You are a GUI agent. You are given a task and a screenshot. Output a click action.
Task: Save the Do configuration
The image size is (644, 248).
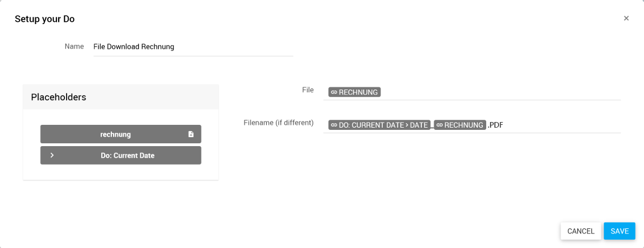[x=619, y=231]
